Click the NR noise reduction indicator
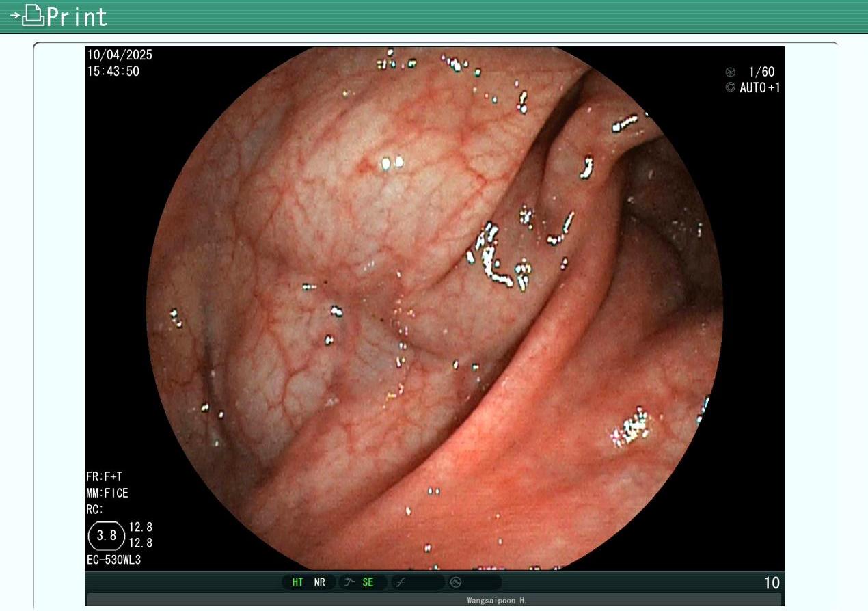This screenshot has height=611, width=868. pyautogui.click(x=320, y=583)
